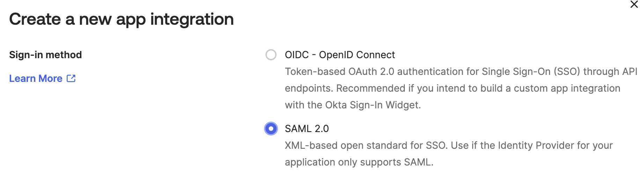Select the SAML 2.0 radio button
Image resolution: width=644 pixels, height=177 pixels.
pos(271,129)
